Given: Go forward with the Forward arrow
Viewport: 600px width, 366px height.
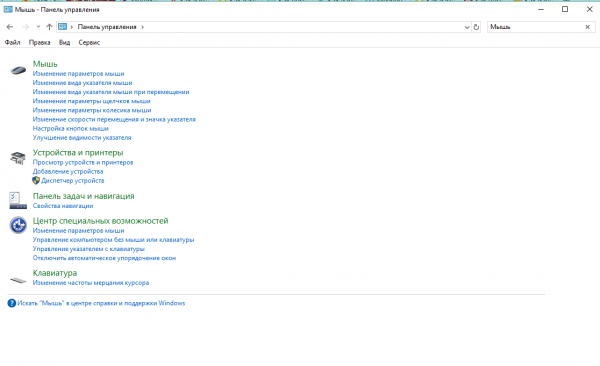Looking at the screenshot, I should pyautogui.click(x=25, y=27).
